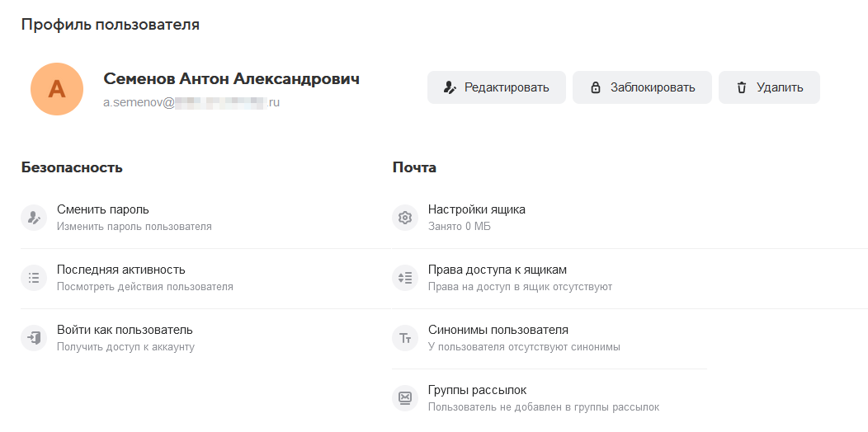Click the user synonyms Tт icon
The height and width of the screenshot is (432, 868).
pos(405,338)
